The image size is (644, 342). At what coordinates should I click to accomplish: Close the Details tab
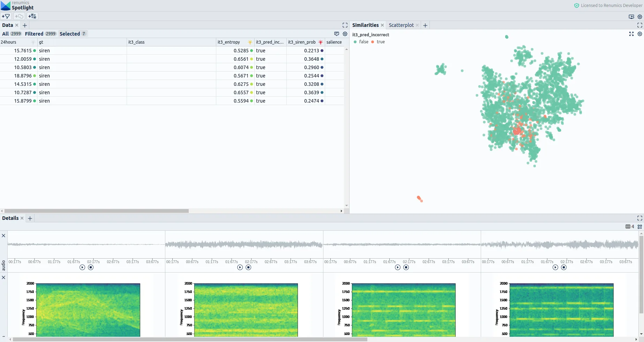(22, 218)
